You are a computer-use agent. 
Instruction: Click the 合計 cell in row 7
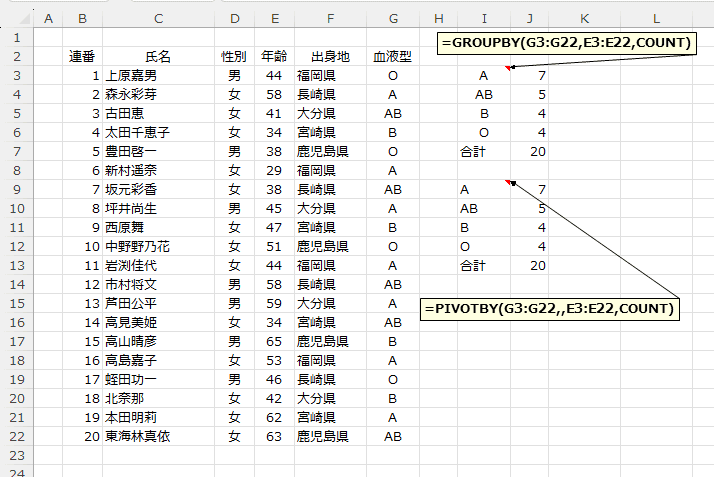[472, 151]
